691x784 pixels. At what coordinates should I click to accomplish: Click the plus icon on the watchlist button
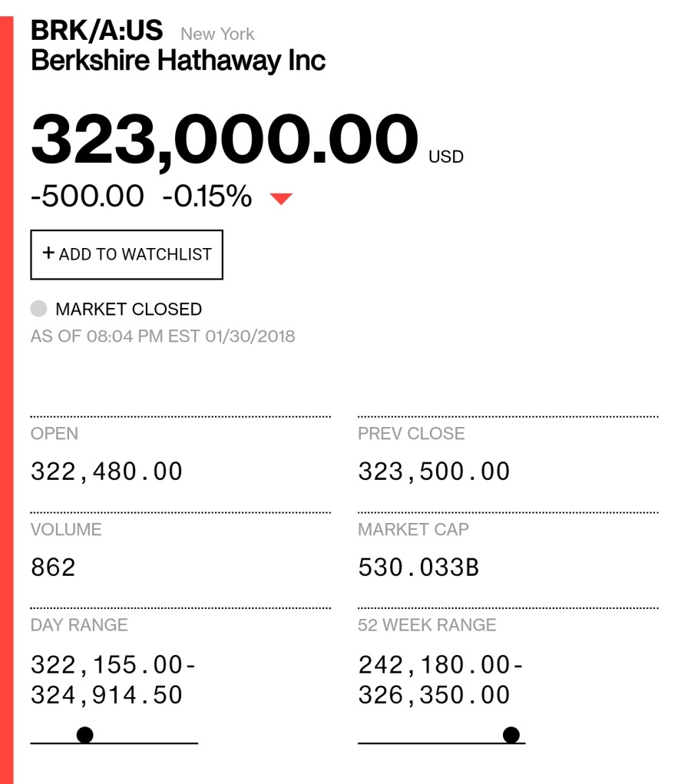tap(48, 253)
